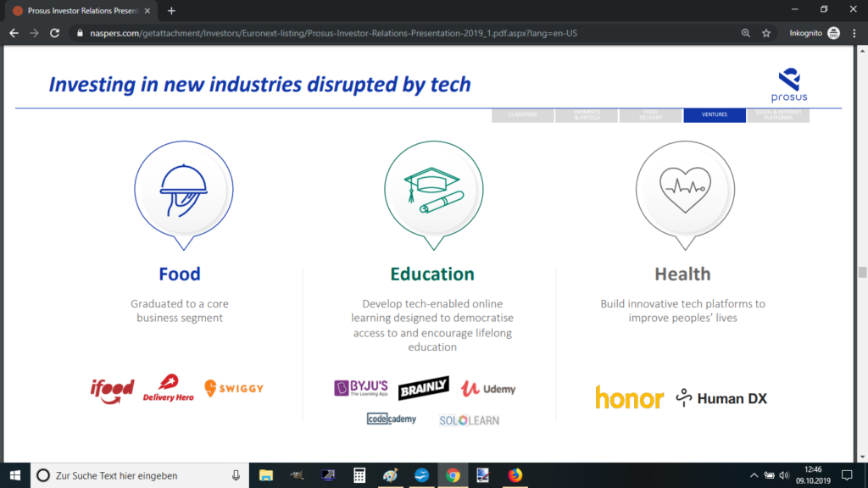868x488 pixels.
Task: Open Firefox from the taskbar
Action: (x=515, y=475)
